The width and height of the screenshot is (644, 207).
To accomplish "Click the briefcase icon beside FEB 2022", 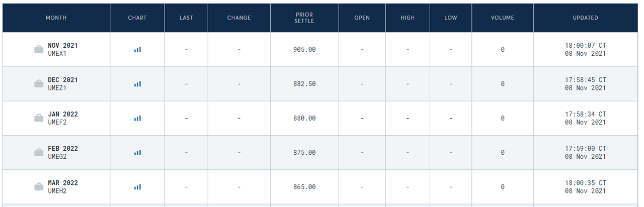I will click(39, 152).
